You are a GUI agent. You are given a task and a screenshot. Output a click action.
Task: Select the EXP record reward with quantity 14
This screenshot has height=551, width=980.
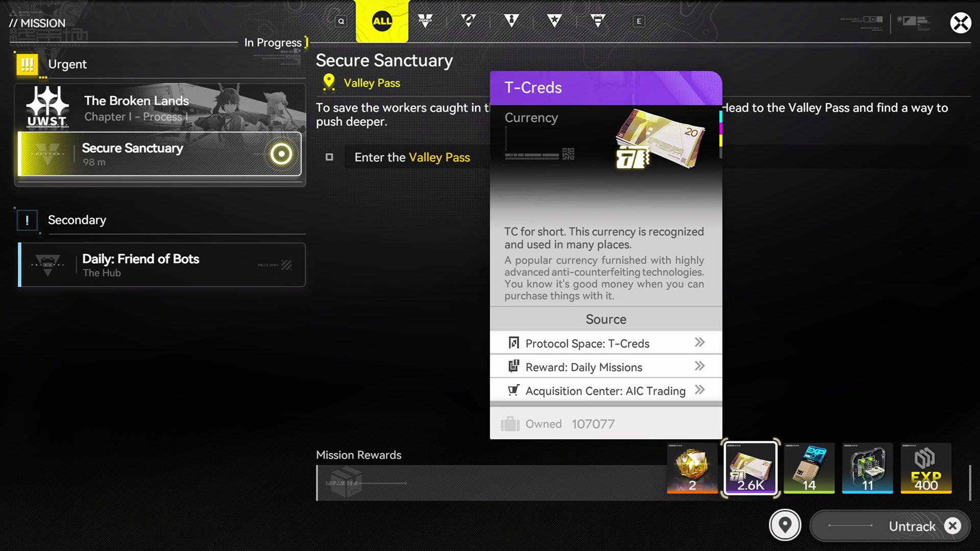809,468
